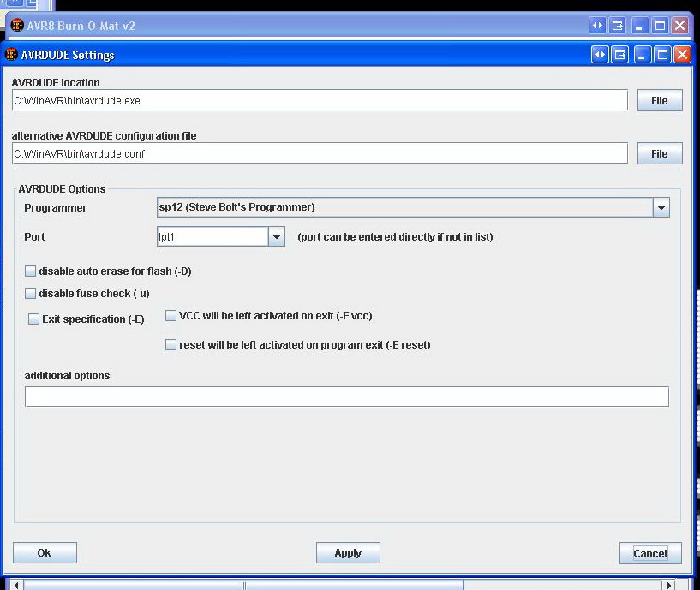Minimize the AVRDUDE Settings window

click(643, 55)
